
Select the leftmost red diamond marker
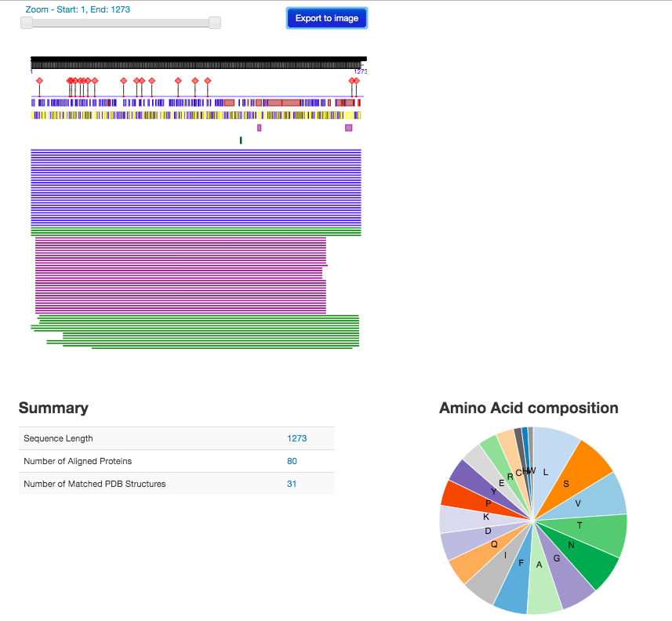coord(39,81)
